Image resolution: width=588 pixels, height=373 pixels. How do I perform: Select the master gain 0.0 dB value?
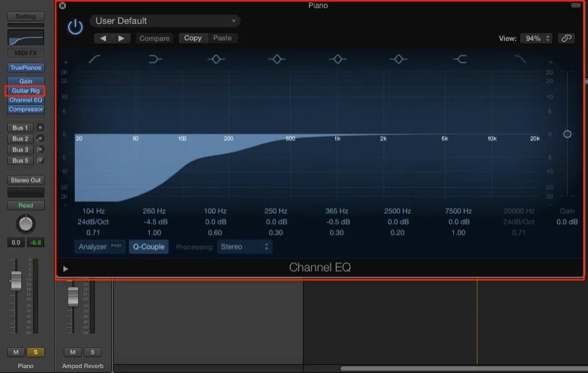point(567,221)
